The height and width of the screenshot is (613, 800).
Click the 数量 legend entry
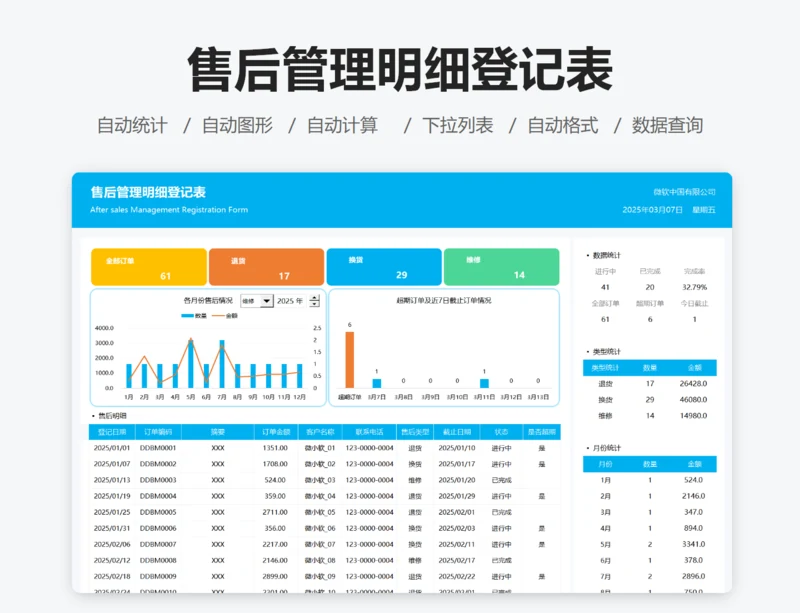(x=194, y=316)
